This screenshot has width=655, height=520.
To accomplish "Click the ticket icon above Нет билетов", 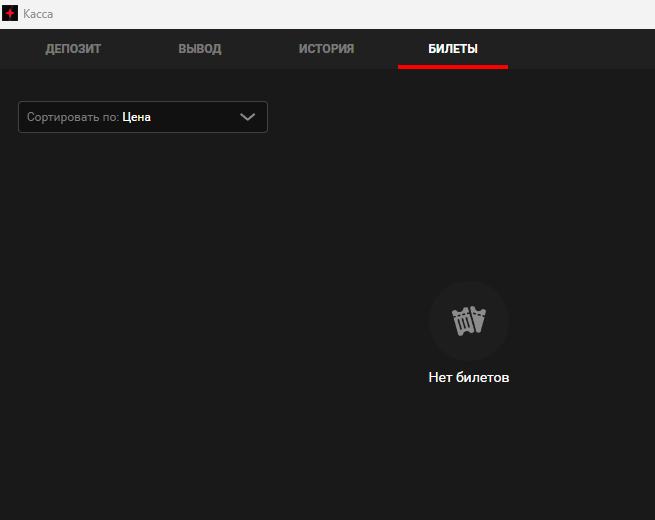I will (469, 321).
